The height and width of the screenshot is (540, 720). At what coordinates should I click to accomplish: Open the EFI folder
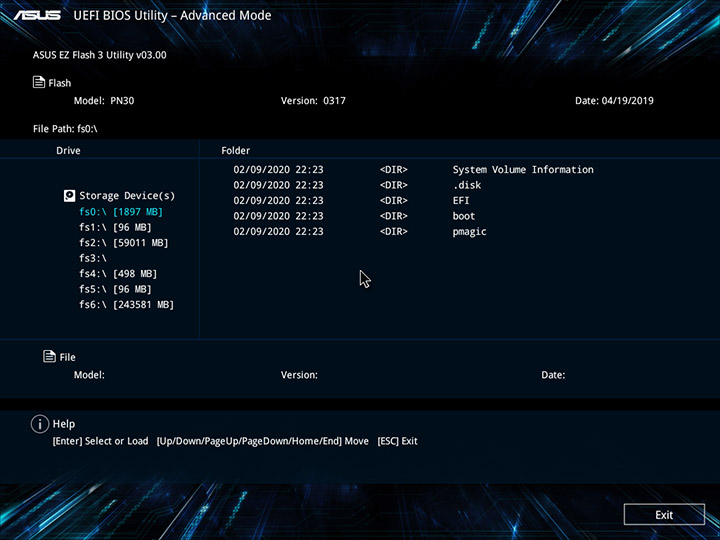tap(461, 201)
